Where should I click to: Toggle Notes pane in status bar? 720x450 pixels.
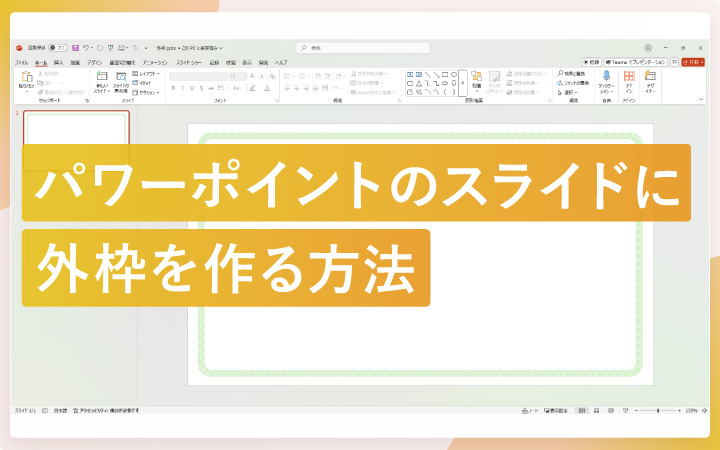point(530,411)
